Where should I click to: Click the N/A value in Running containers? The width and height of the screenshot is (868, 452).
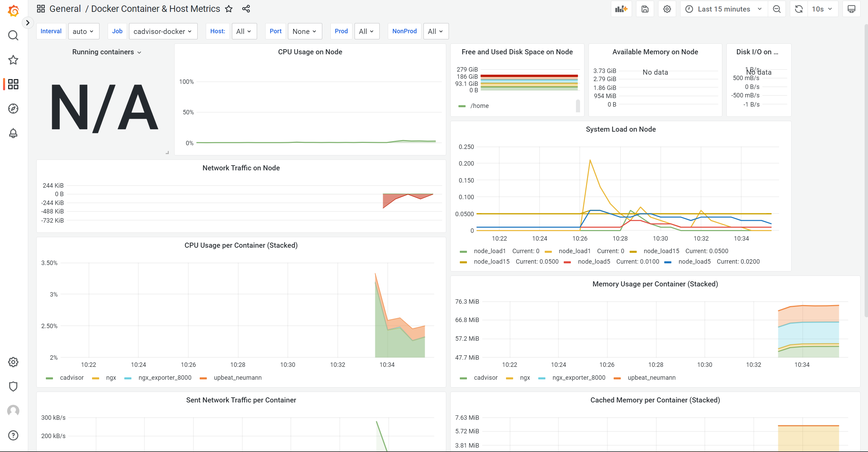coord(104,108)
